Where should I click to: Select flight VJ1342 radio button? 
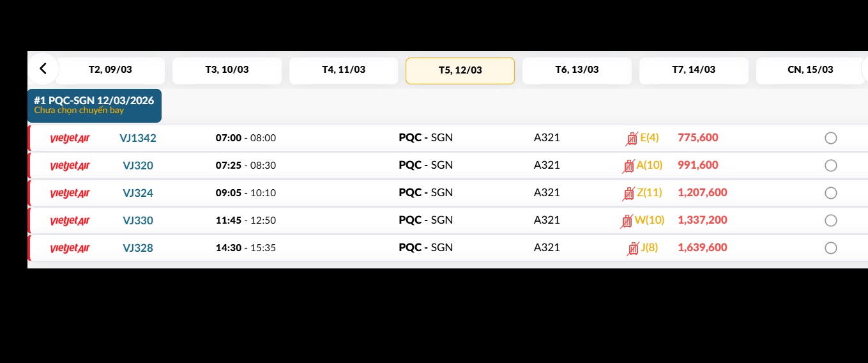click(x=830, y=138)
